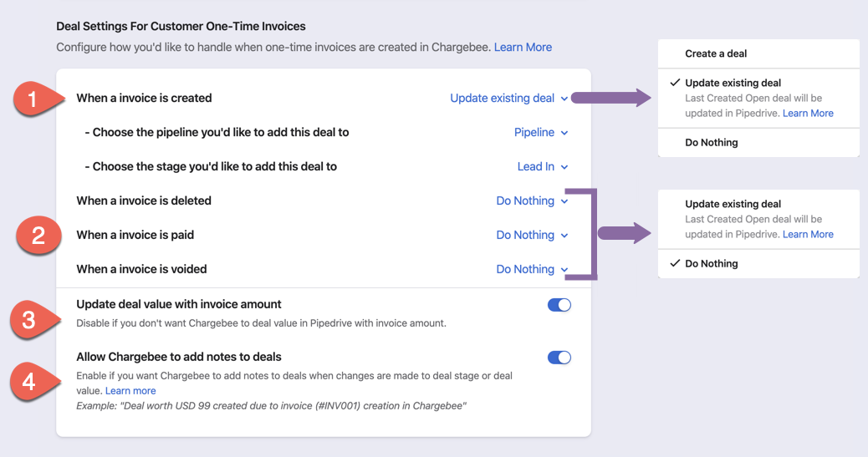Expand the invoice voided action dropdown
Viewport: 868px width, 457px height.
pyautogui.click(x=532, y=270)
